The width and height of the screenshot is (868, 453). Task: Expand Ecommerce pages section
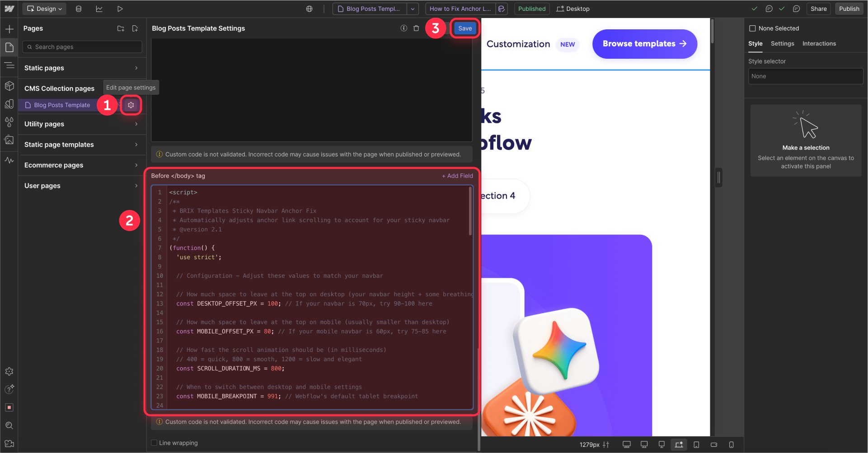pos(82,165)
